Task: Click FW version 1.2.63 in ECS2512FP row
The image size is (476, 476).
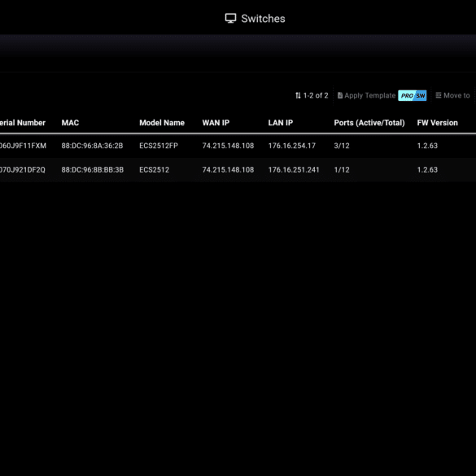Action: (427, 146)
